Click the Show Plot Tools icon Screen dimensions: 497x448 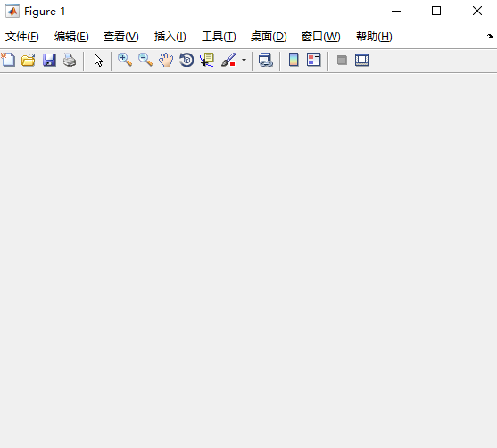click(362, 60)
